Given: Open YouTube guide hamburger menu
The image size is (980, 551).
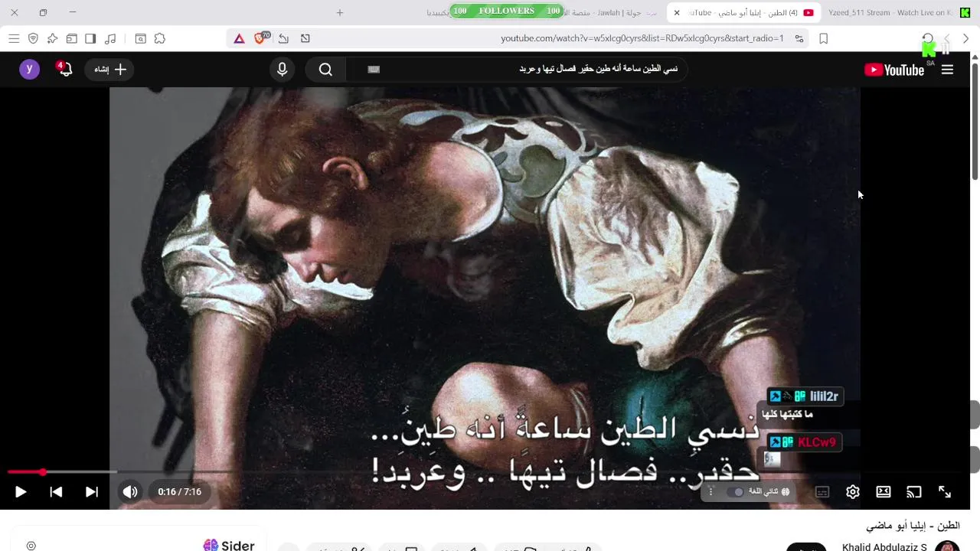Looking at the screenshot, I should pyautogui.click(x=947, y=70).
